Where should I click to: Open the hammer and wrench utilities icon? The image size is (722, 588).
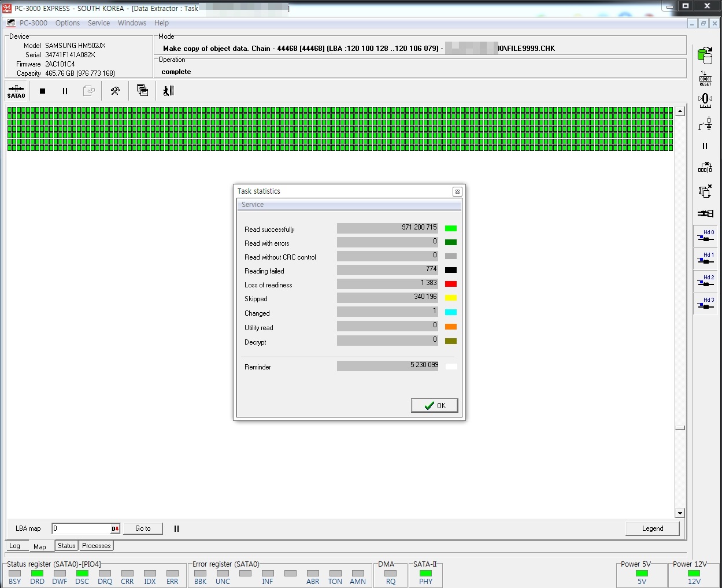tap(115, 91)
